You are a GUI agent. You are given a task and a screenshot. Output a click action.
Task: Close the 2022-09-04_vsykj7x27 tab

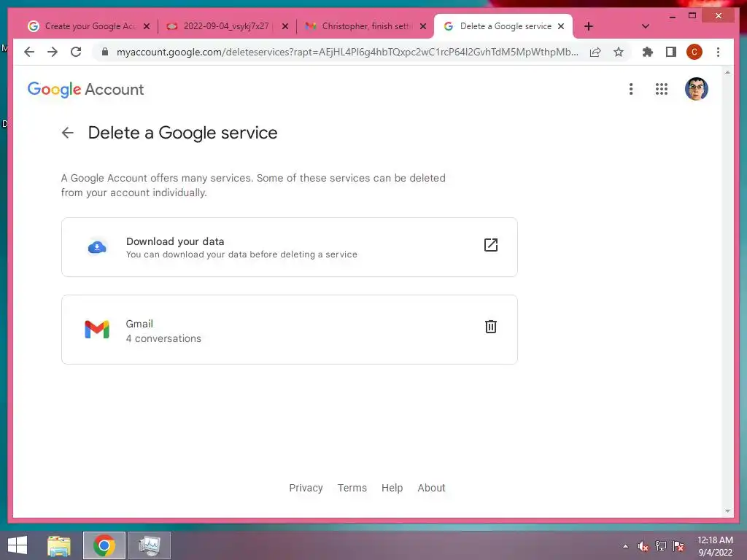click(285, 26)
